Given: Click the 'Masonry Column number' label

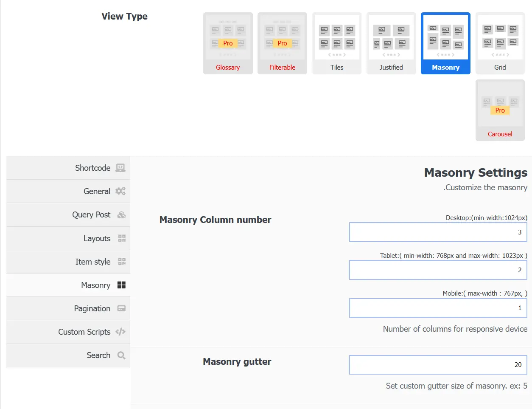Looking at the screenshot, I should coord(215,220).
